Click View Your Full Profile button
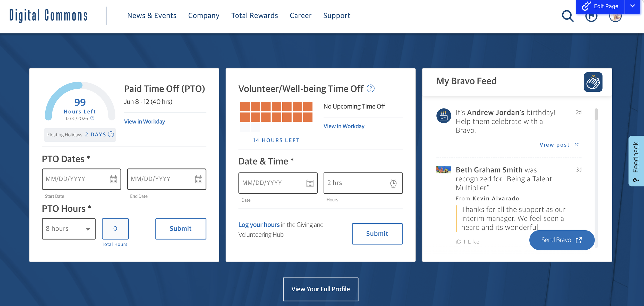The width and height of the screenshot is (644, 306). [320, 289]
